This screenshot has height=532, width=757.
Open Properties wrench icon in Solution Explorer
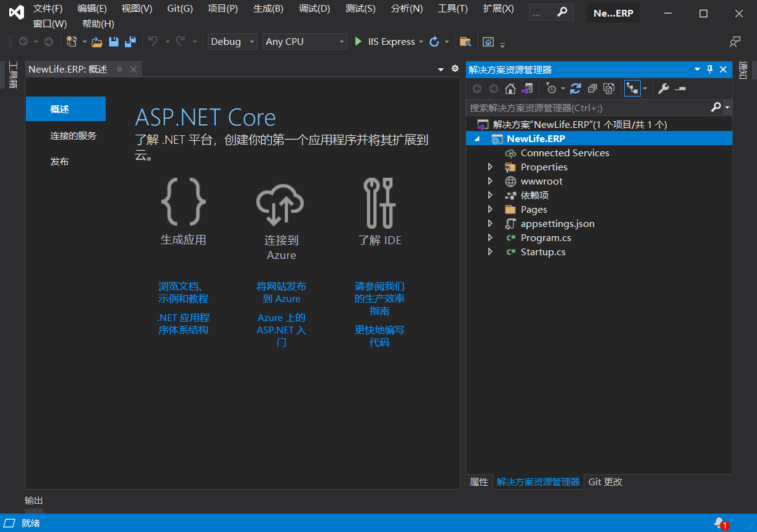(663, 89)
